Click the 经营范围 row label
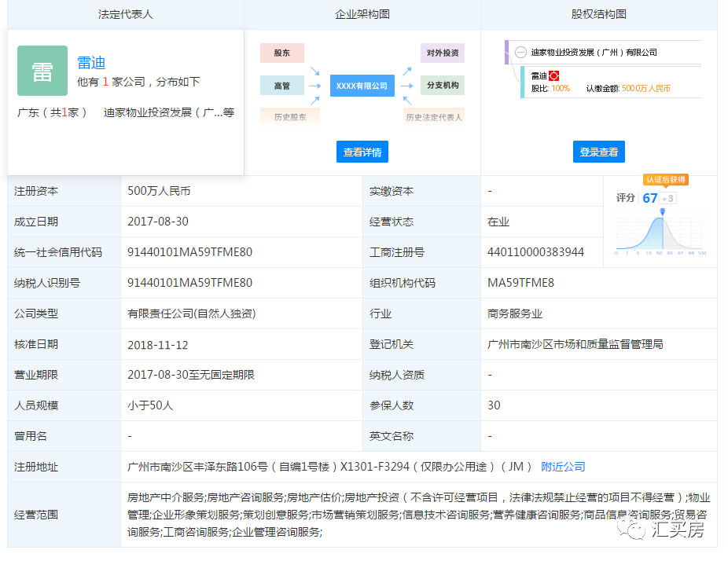This screenshot has width=728, height=561. pyautogui.click(x=35, y=515)
